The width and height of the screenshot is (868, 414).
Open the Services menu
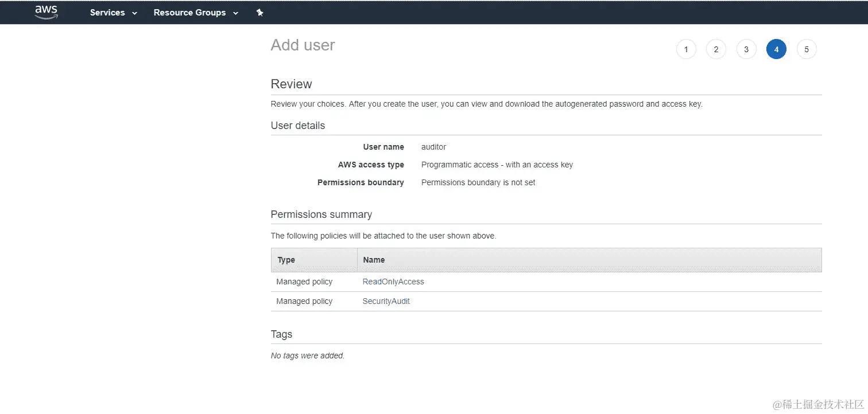click(x=114, y=13)
